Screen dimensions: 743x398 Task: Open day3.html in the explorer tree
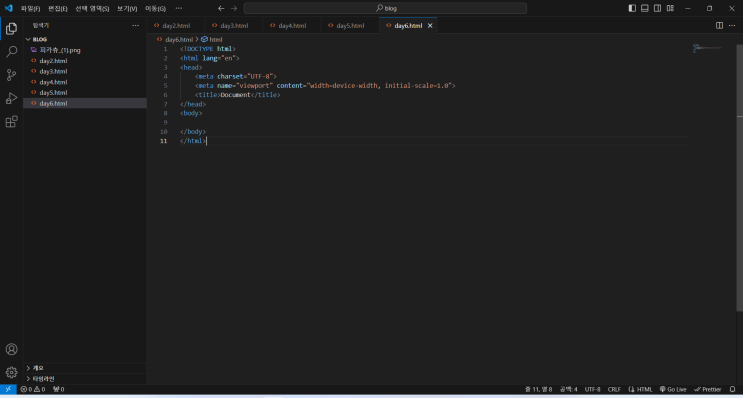(x=85, y=71)
